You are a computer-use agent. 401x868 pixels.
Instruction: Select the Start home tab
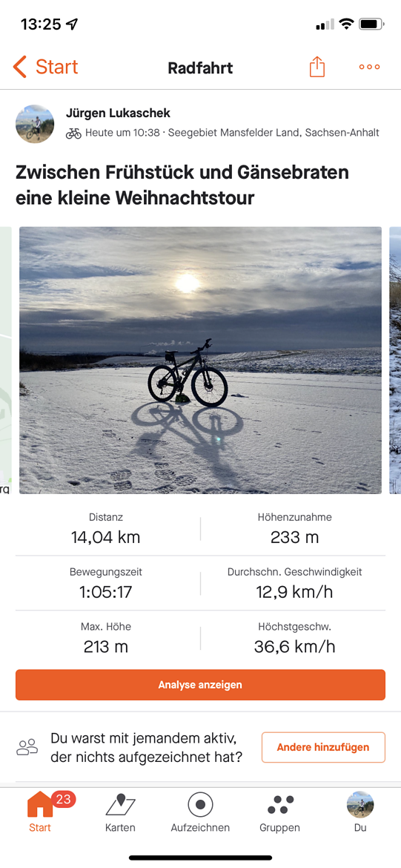click(x=40, y=813)
